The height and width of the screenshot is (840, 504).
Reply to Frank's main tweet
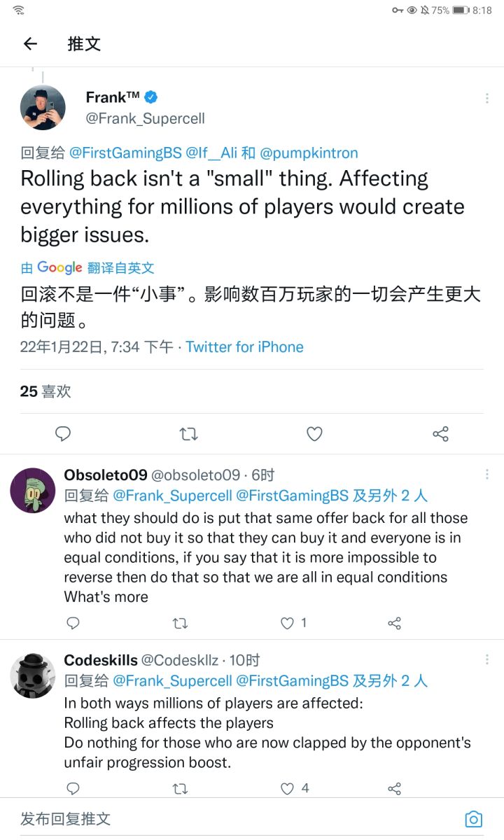tap(63, 434)
